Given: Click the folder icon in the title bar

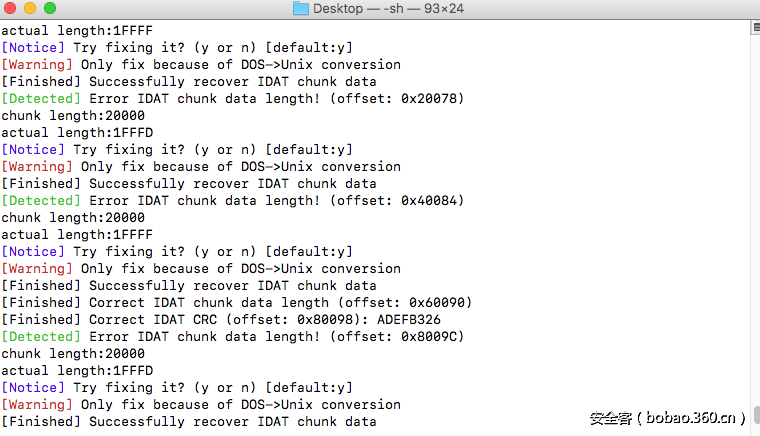Looking at the screenshot, I should (x=301, y=9).
